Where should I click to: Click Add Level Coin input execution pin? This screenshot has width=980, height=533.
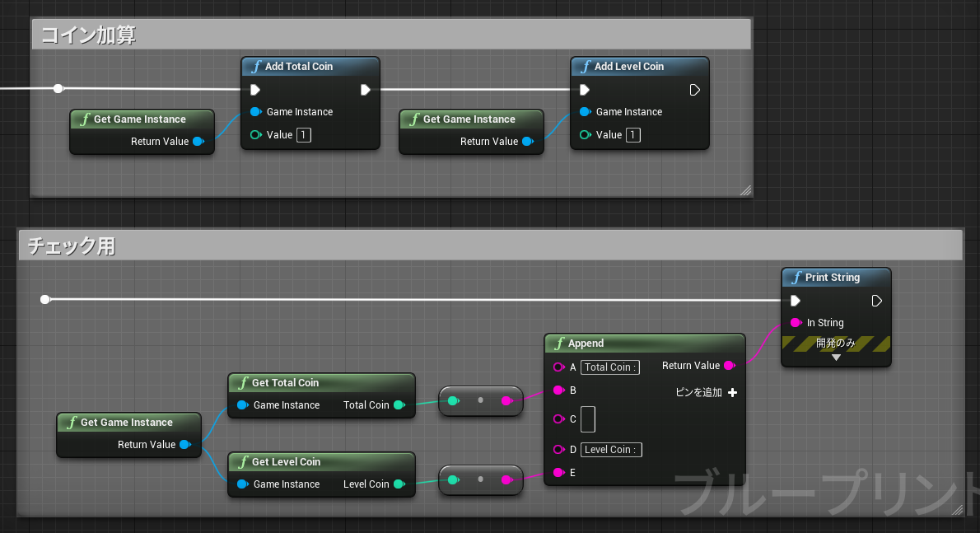[585, 90]
